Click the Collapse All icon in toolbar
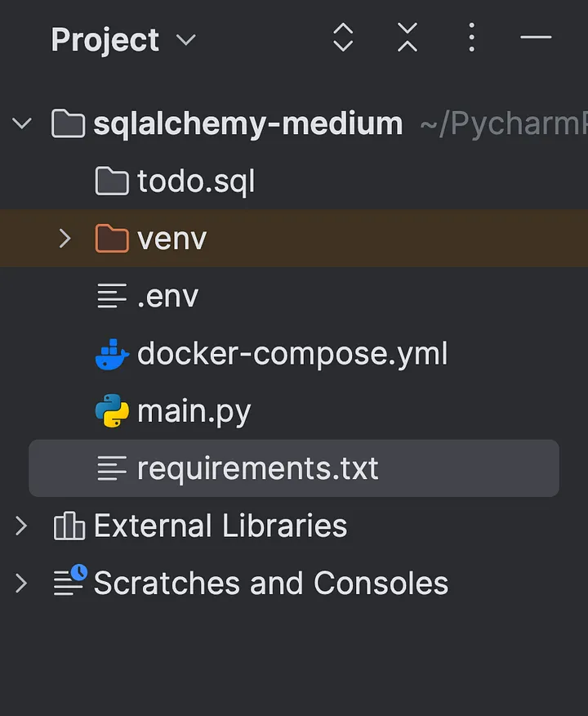 click(407, 38)
